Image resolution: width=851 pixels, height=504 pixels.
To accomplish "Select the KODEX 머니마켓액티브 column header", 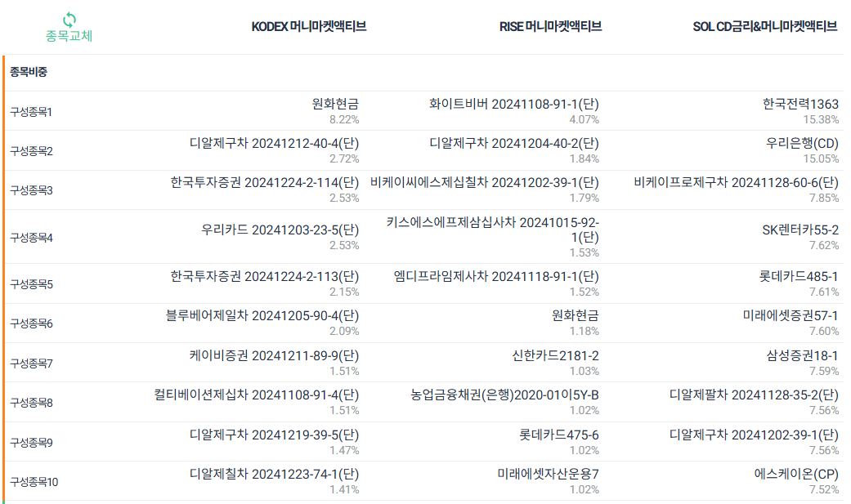I will click(309, 27).
